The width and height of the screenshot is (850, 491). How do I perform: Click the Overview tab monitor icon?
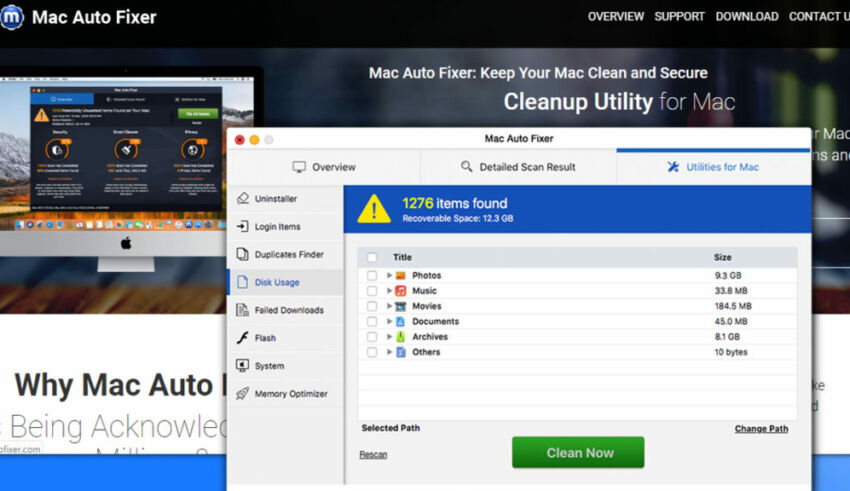[299, 167]
